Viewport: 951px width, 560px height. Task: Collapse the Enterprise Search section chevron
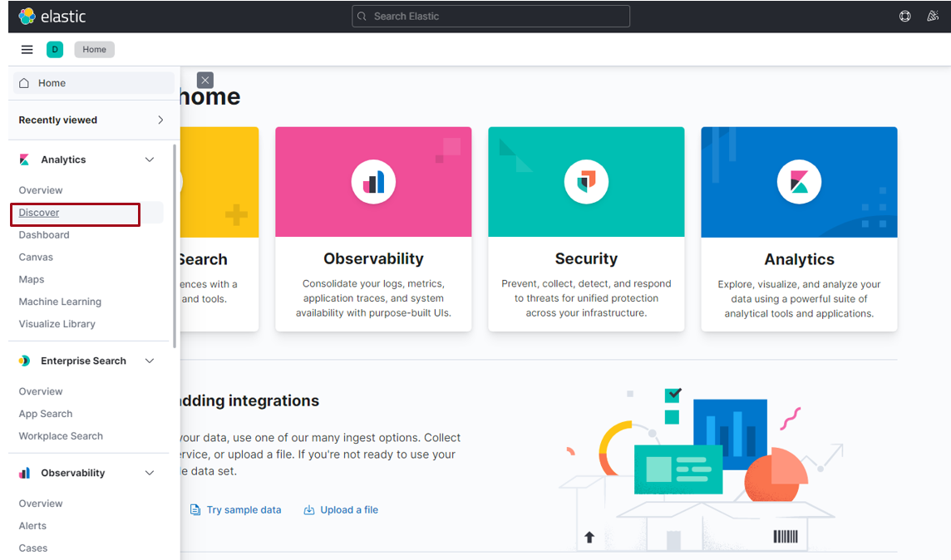coord(150,361)
